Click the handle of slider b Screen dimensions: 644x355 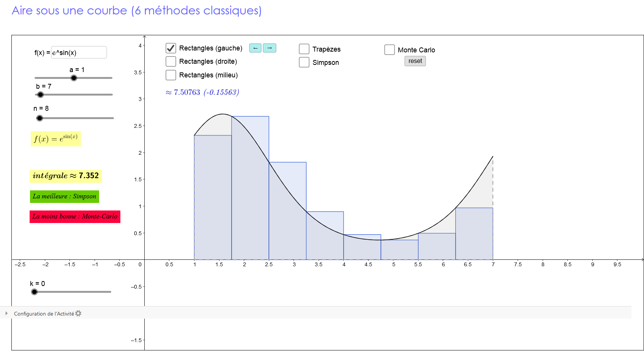[x=41, y=95]
